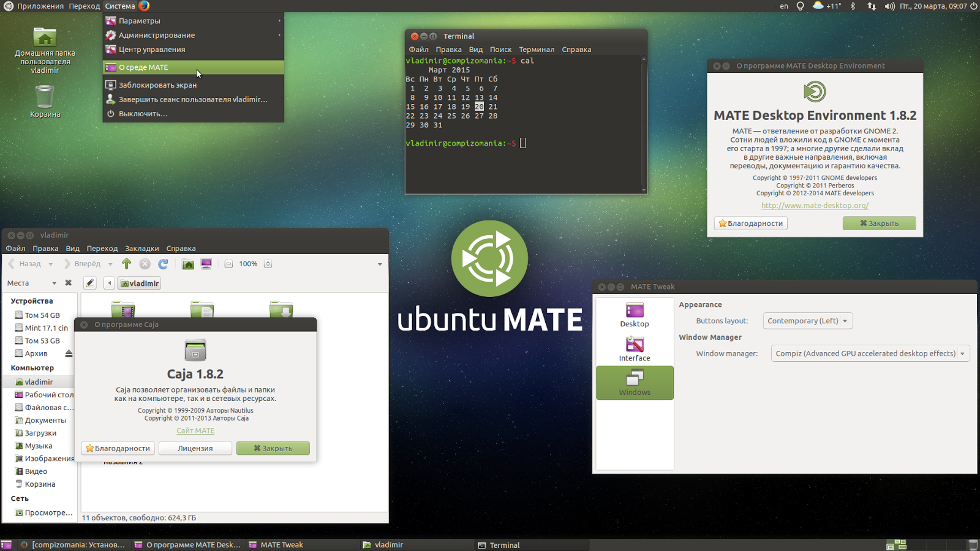This screenshot has height=551, width=980.
Task: Choose Заблокировать экран from the menu
Action: coord(194,85)
